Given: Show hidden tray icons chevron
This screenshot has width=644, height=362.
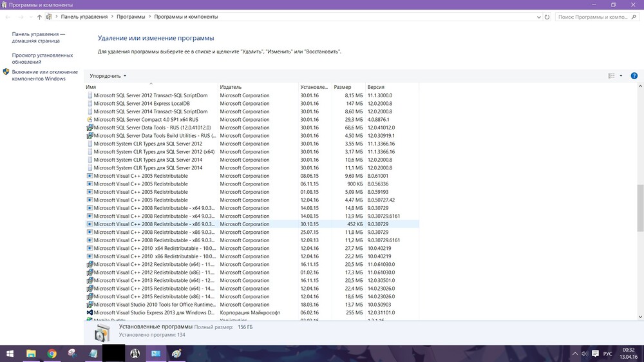Looking at the screenshot, I should click(x=574, y=354).
